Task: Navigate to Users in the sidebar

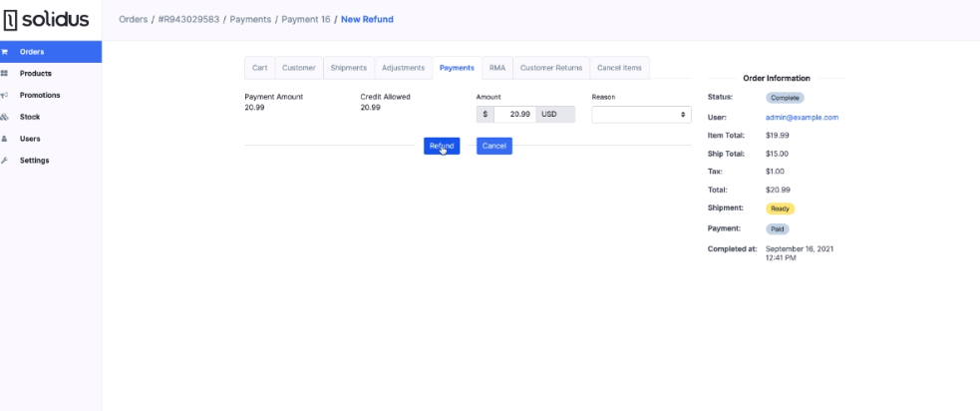Action: 51,139
